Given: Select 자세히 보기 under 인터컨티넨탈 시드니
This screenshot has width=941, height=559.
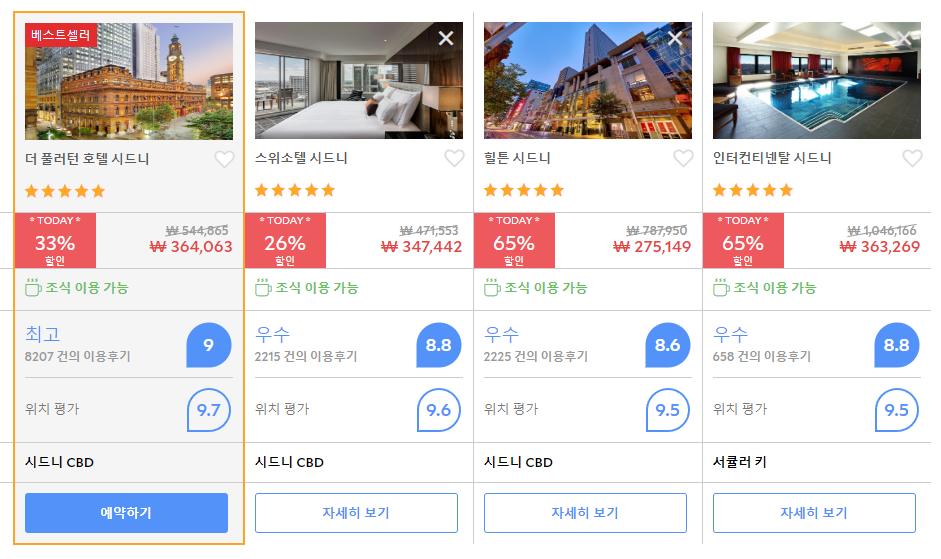Looking at the screenshot, I should 814,513.
